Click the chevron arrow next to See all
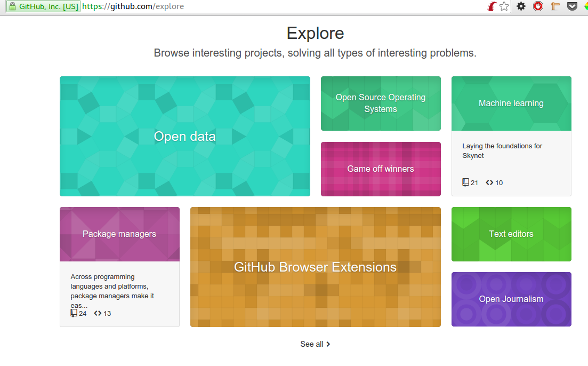The width and height of the screenshot is (588, 366). 328,344
